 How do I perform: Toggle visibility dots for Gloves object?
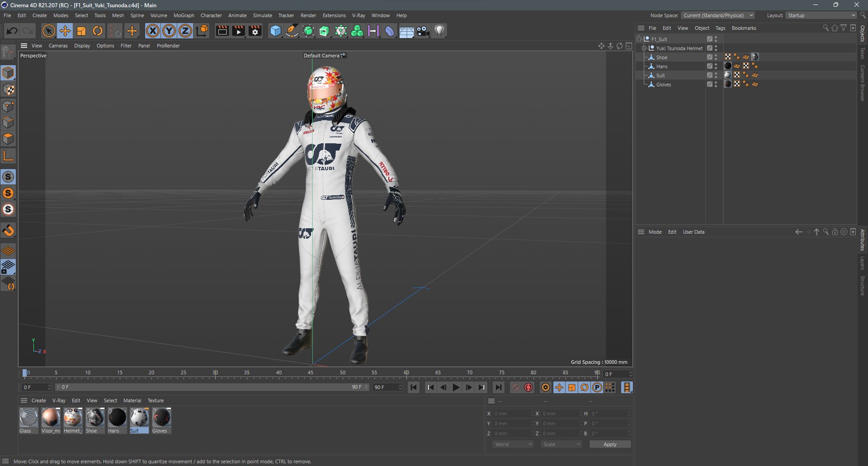pyautogui.click(x=716, y=84)
